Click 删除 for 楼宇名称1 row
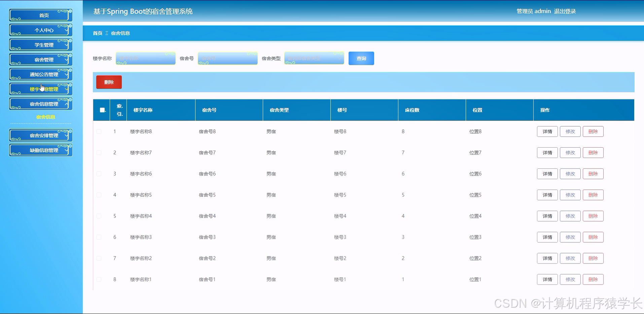The height and width of the screenshot is (314, 644). pos(593,279)
